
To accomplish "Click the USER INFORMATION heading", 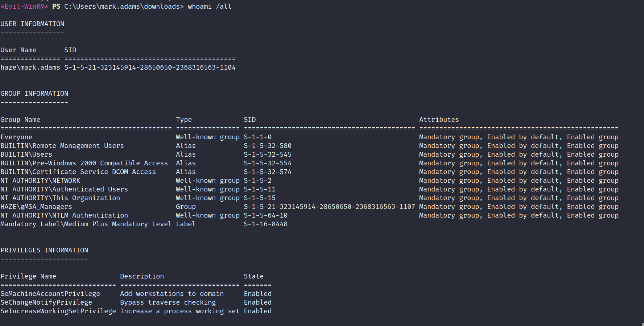I will pos(32,24).
